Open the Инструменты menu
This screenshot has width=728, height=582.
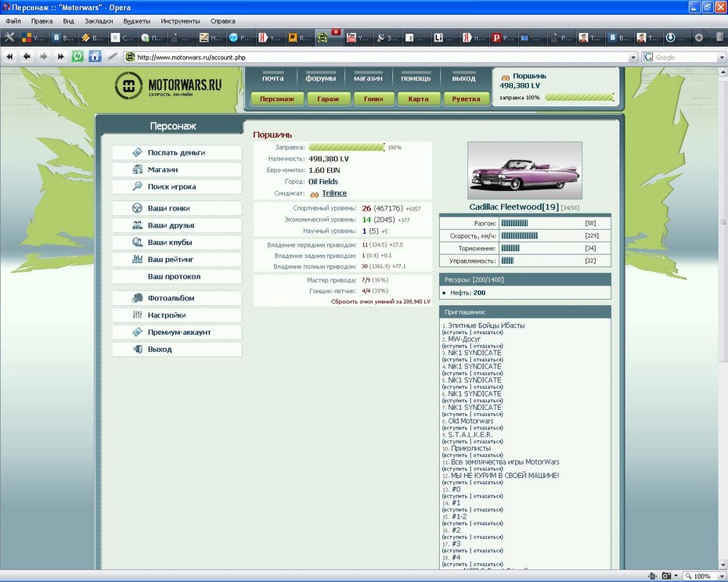click(180, 21)
